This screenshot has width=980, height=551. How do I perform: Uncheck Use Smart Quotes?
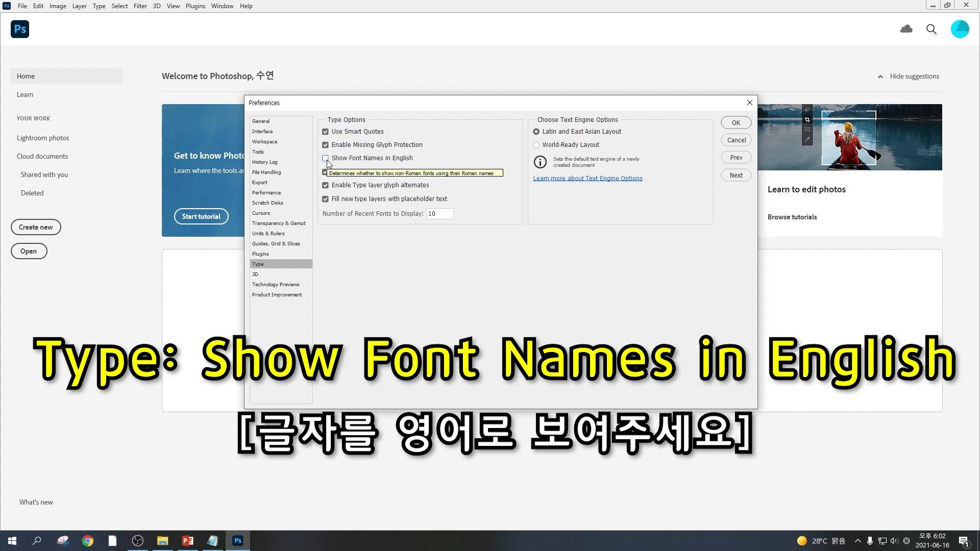(325, 132)
